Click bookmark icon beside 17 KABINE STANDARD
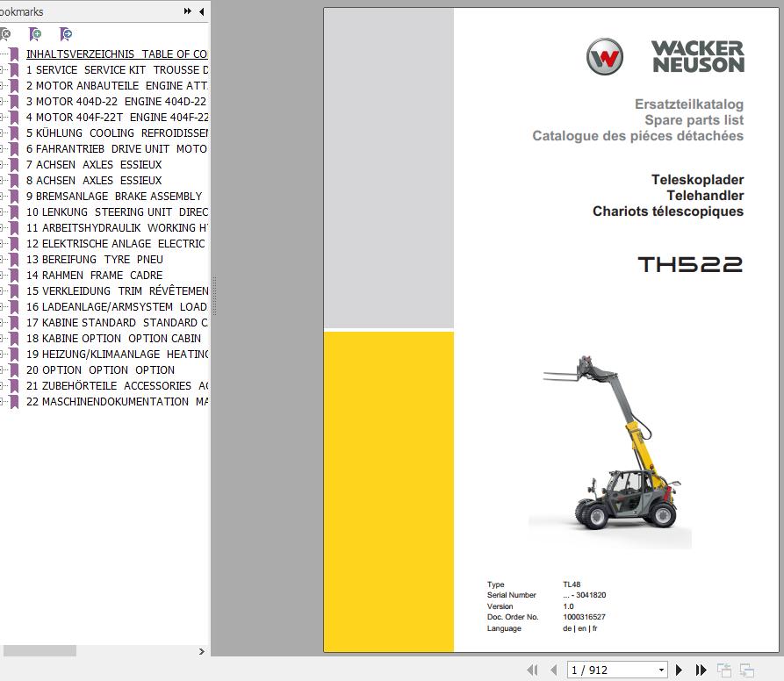The image size is (784, 681). pyautogui.click(x=15, y=322)
